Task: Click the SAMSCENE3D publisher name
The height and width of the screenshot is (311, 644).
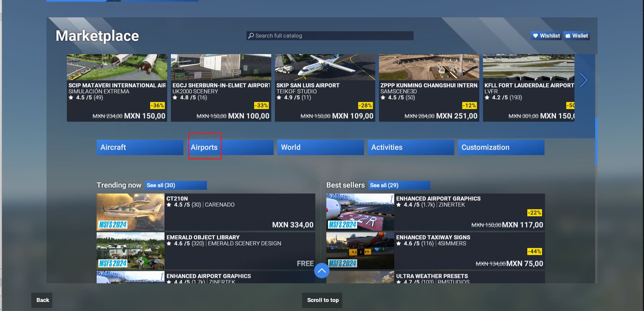Action: [x=398, y=91]
